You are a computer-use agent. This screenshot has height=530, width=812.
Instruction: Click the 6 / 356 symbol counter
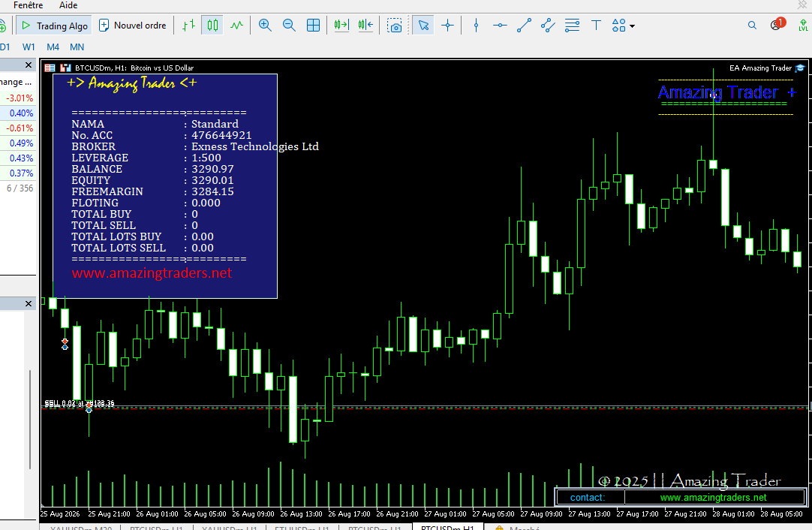click(20, 188)
